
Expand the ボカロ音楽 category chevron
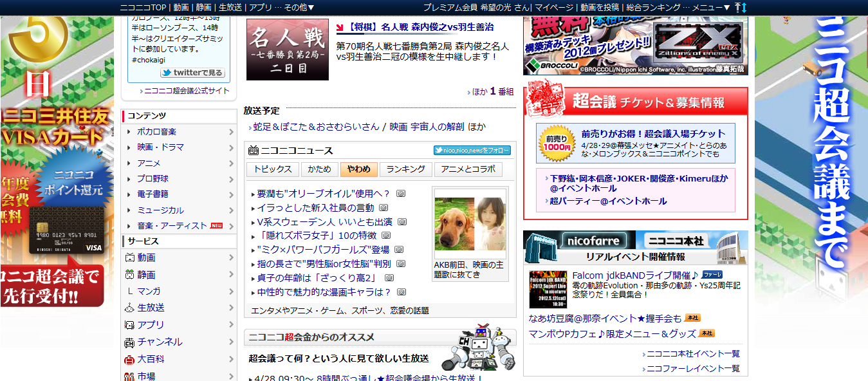(x=231, y=132)
